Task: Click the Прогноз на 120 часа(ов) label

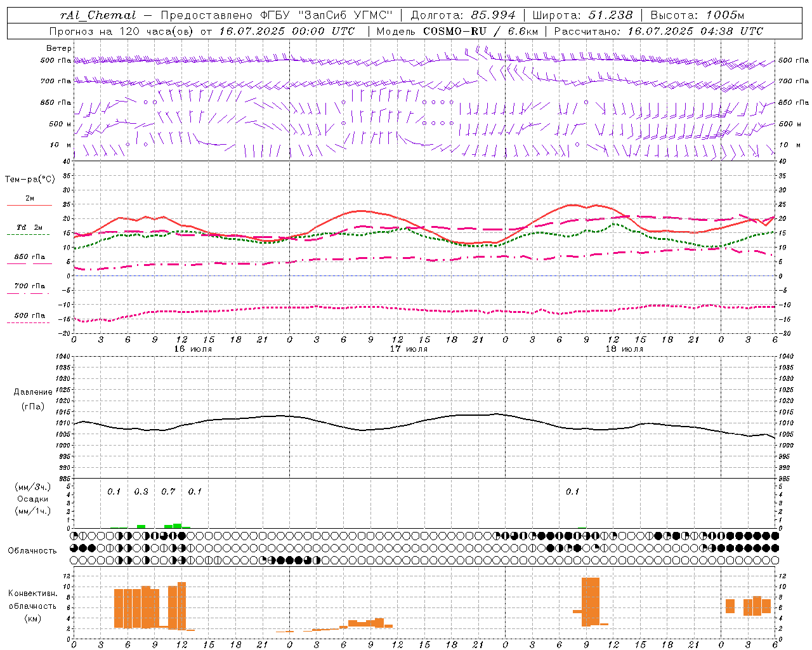Action: (x=122, y=31)
